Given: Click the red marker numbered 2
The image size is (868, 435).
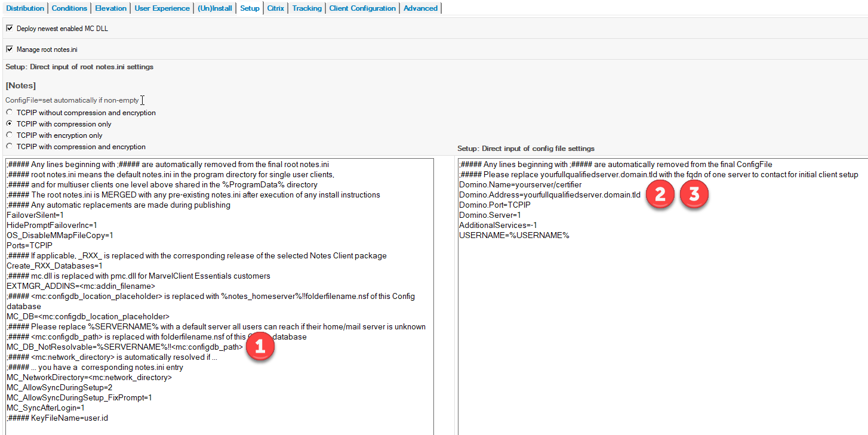Looking at the screenshot, I should tap(660, 195).
